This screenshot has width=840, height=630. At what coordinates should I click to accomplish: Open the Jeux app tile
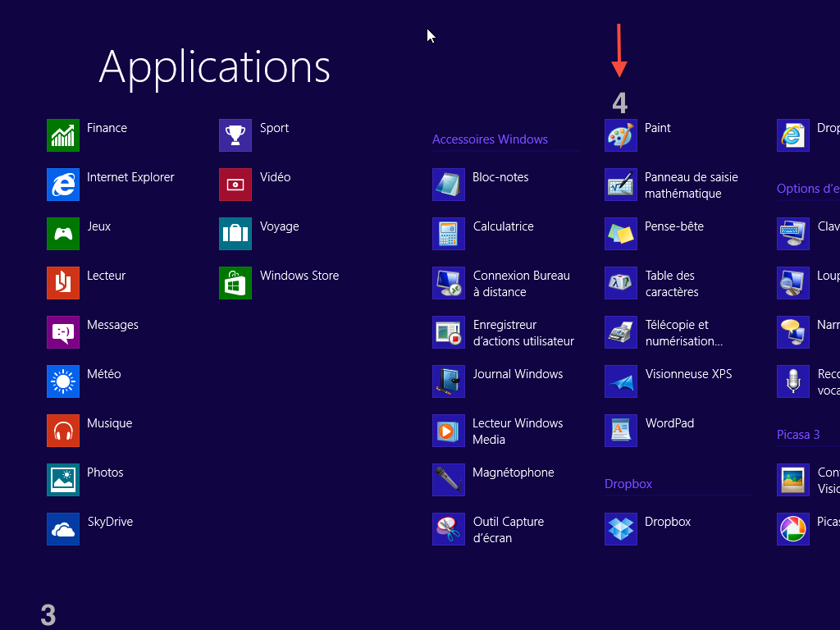click(63, 234)
